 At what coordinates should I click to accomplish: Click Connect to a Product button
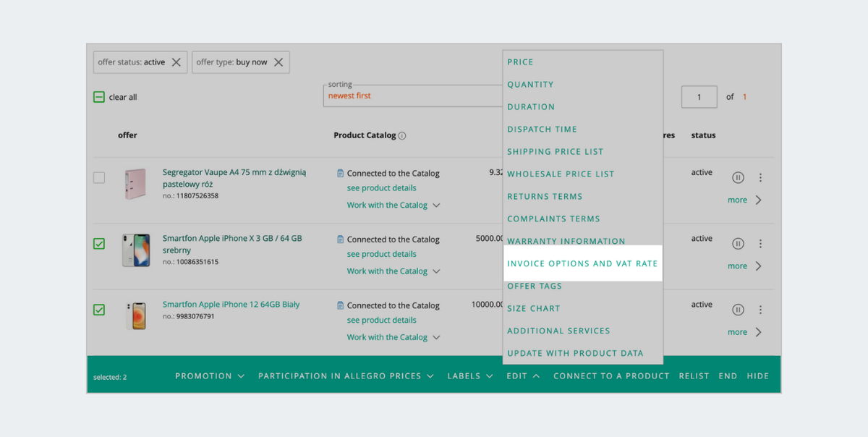[x=611, y=376]
